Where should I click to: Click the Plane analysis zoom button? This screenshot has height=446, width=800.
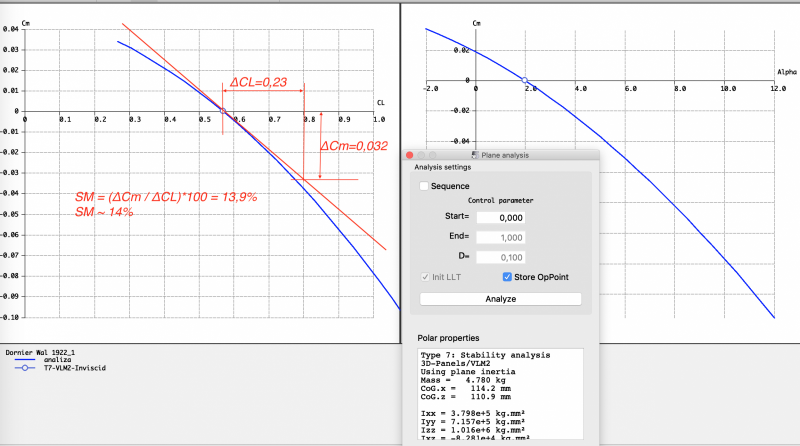click(x=433, y=155)
